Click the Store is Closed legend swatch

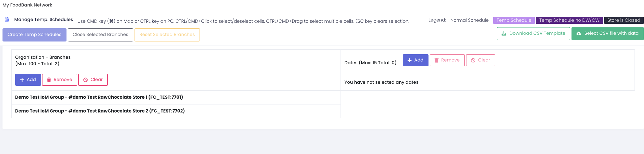tap(623, 20)
